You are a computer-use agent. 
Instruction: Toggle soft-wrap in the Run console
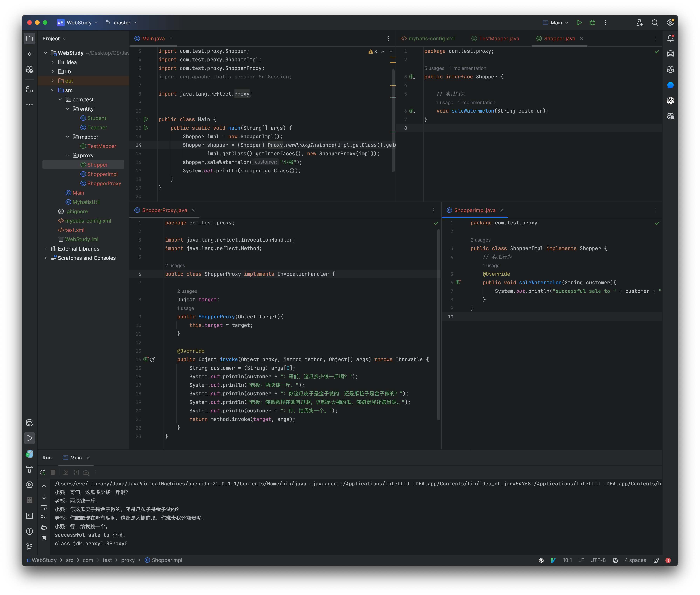pos(44,507)
